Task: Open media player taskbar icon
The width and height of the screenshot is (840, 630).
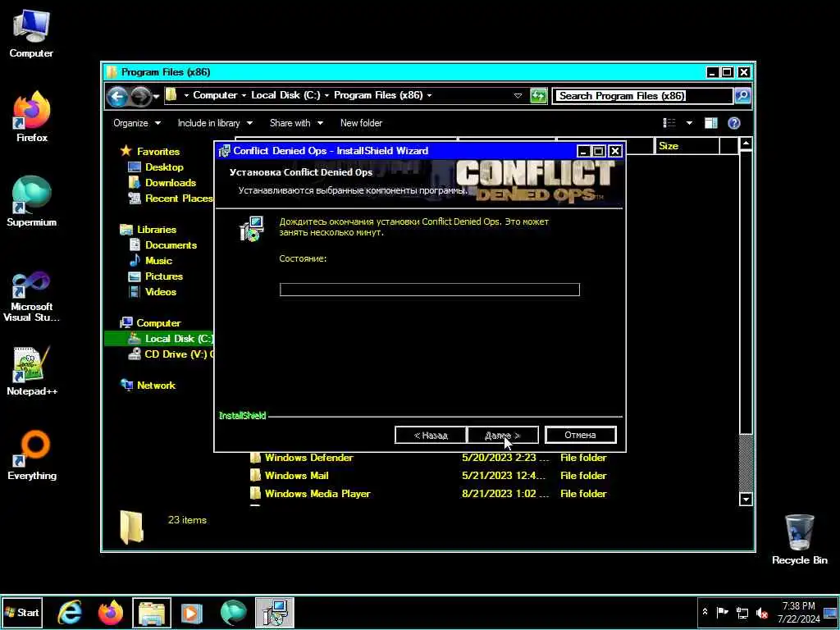Action: tap(192, 612)
